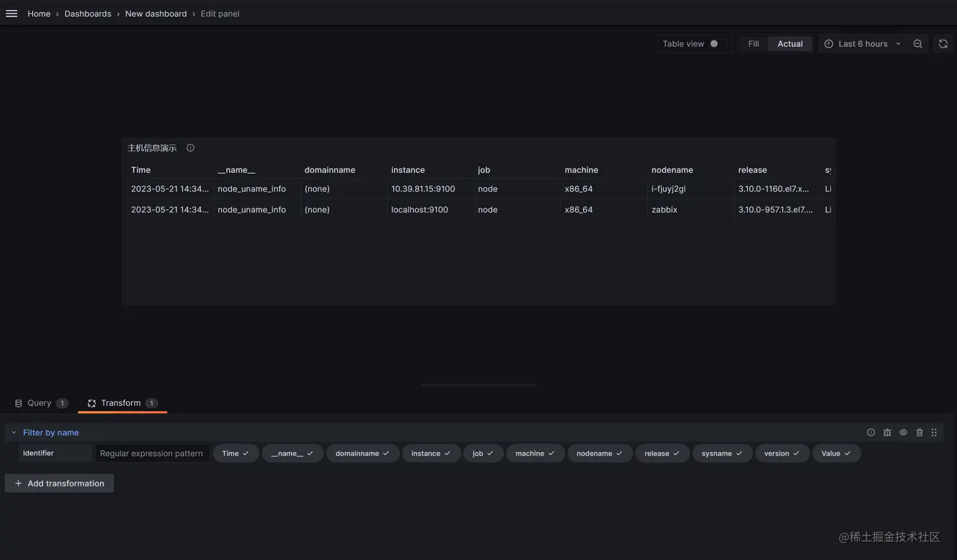The height and width of the screenshot is (560, 957).
Task: Show Filter by name transformation help
Action: point(871,433)
